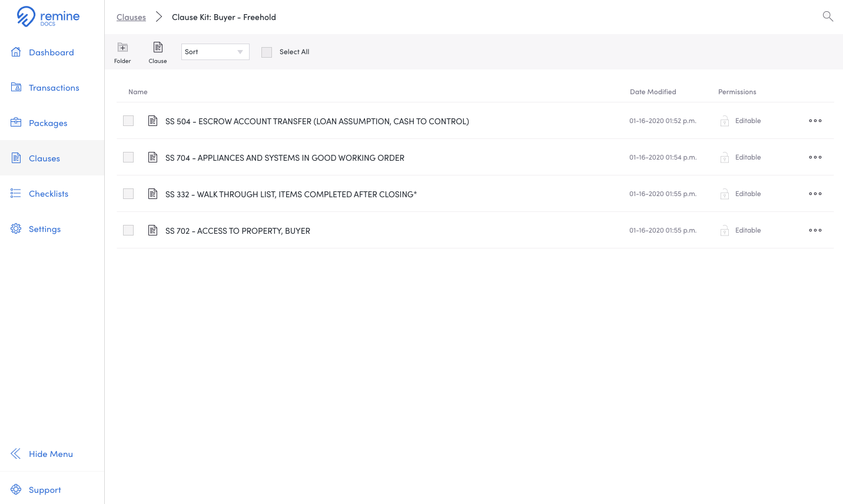843x504 pixels.
Task: Click Editable label on SS 504 row
Action: [x=748, y=121]
